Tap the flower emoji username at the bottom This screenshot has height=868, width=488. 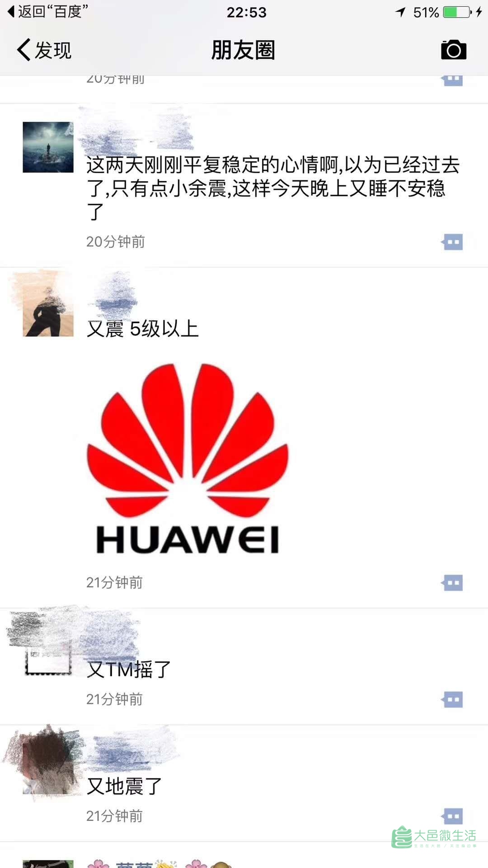click(x=158, y=863)
